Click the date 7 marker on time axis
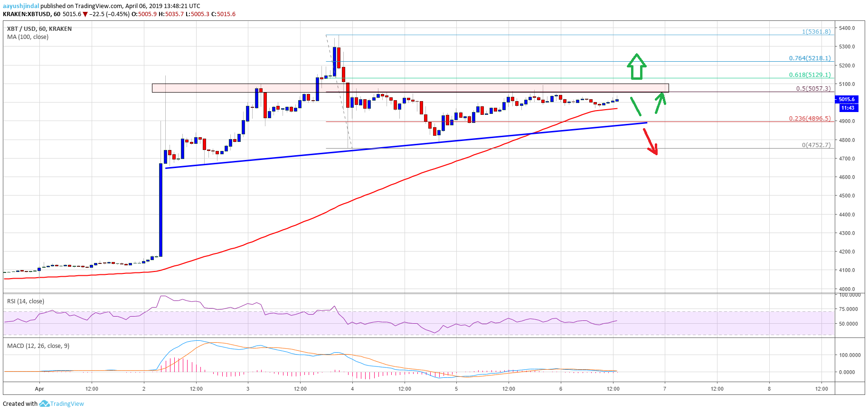 pyautogui.click(x=665, y=389)
